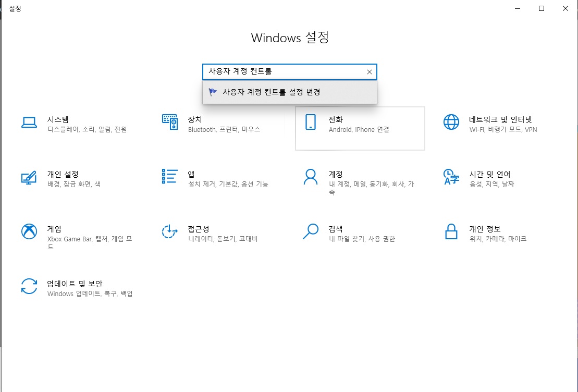Open the 네트워크 및 인터넷 globe icon
578x392 pixels.
451,122
